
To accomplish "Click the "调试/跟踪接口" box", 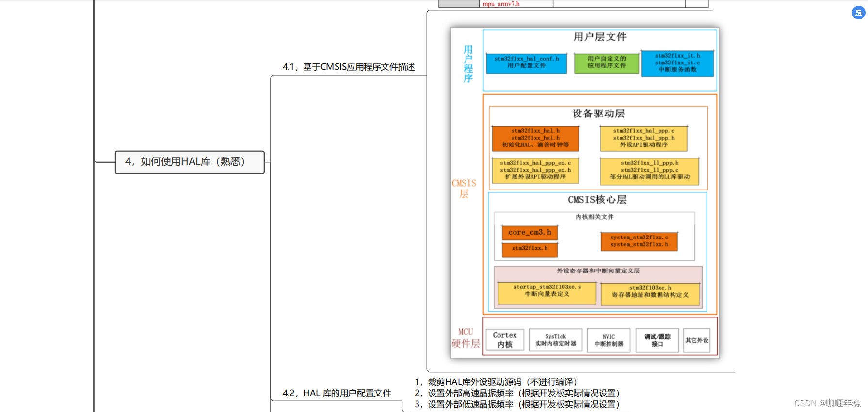I will [657, 340].
